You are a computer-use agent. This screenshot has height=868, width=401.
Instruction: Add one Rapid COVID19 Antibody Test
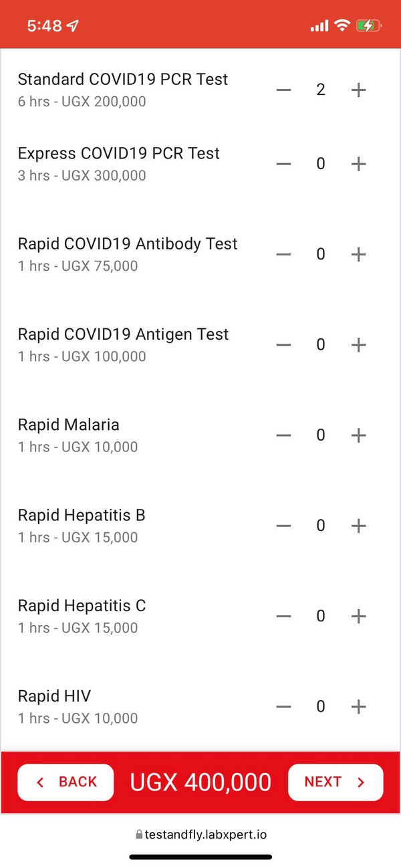point(359,254)
